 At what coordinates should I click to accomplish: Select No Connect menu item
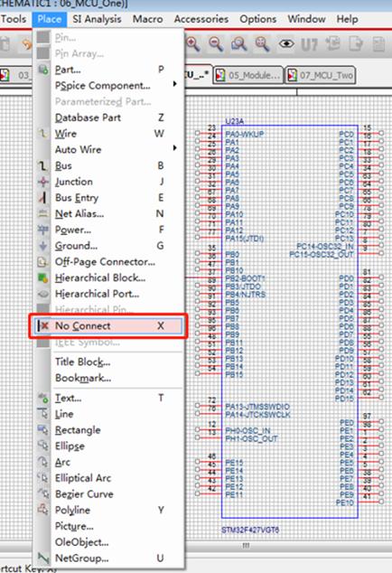click(x=108, y=326)
